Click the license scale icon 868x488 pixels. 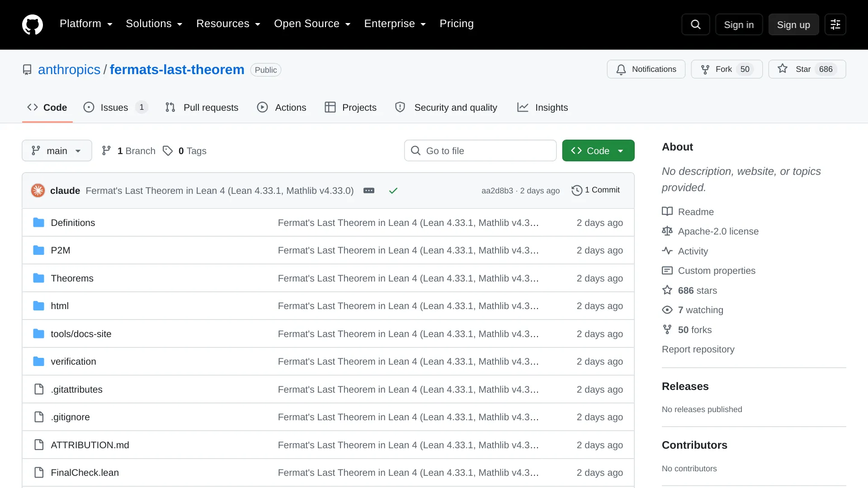coord(667,231)
